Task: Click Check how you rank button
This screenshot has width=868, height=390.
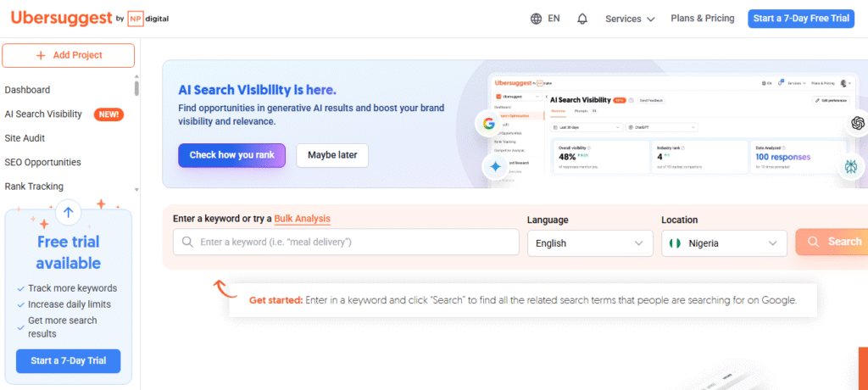Action: click(232, 155)
